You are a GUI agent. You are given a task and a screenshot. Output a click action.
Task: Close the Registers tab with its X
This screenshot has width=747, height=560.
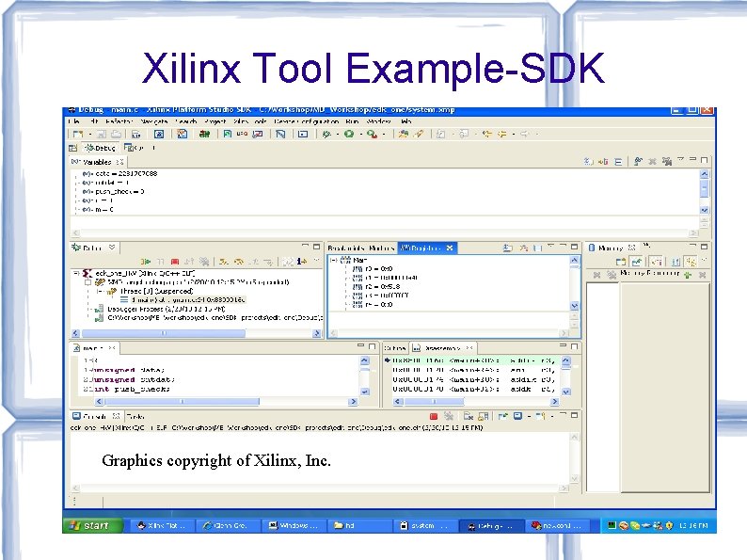[x=450, y=248]
